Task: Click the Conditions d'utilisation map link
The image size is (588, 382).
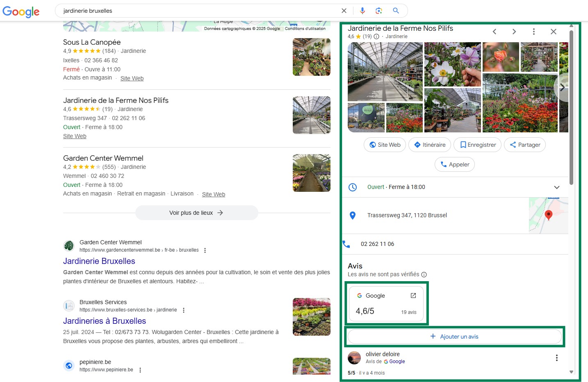Action: point(305,29)
